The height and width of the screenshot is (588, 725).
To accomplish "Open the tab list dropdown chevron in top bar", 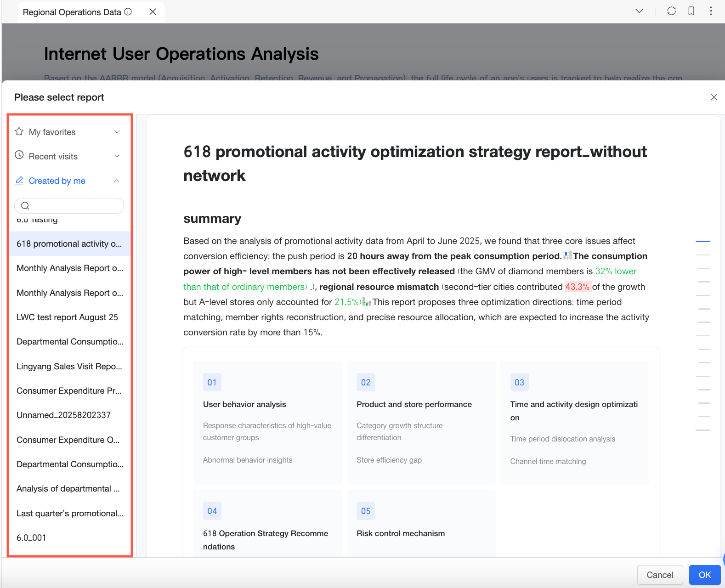I will pos(639,11).
